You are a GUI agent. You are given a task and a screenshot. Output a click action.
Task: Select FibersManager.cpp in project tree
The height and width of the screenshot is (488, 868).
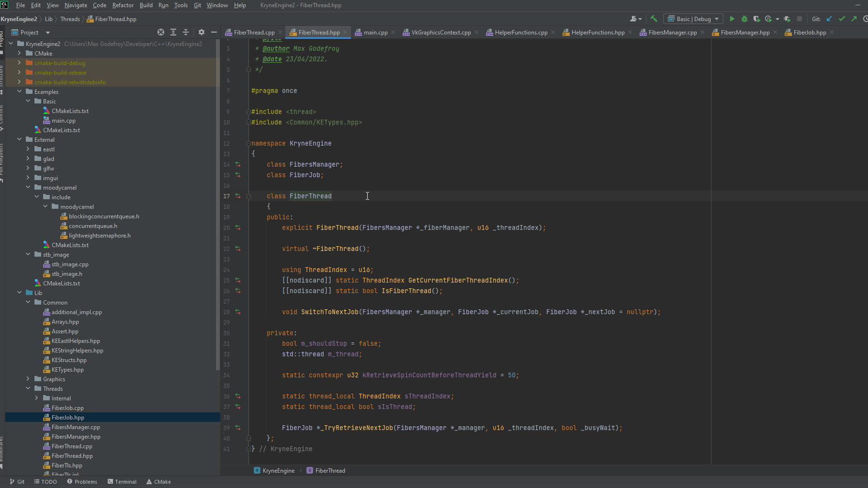[76, 427]
